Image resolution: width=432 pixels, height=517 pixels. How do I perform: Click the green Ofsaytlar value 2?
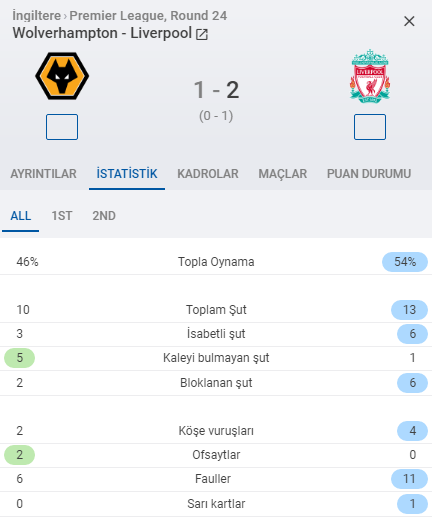(x=19, y=455)
